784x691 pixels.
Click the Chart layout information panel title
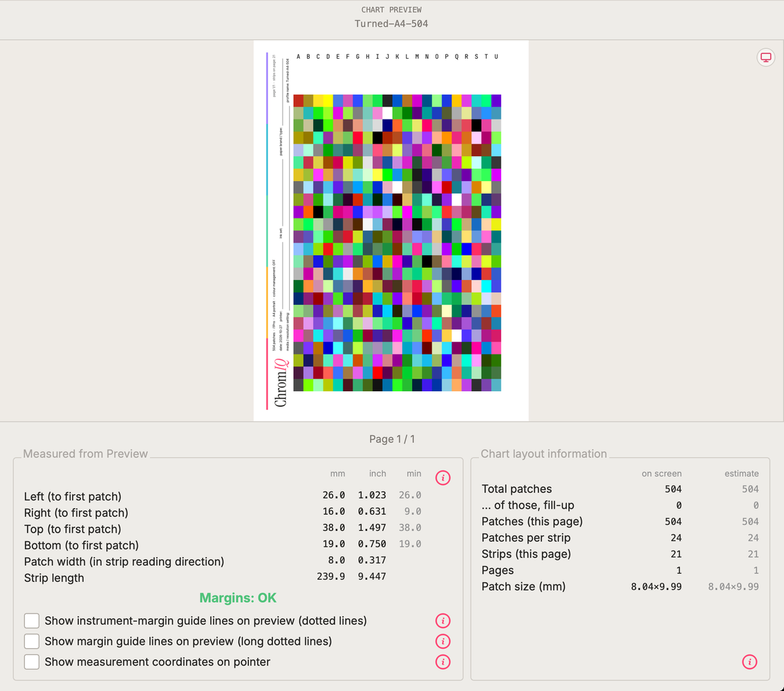pos(543,454)
